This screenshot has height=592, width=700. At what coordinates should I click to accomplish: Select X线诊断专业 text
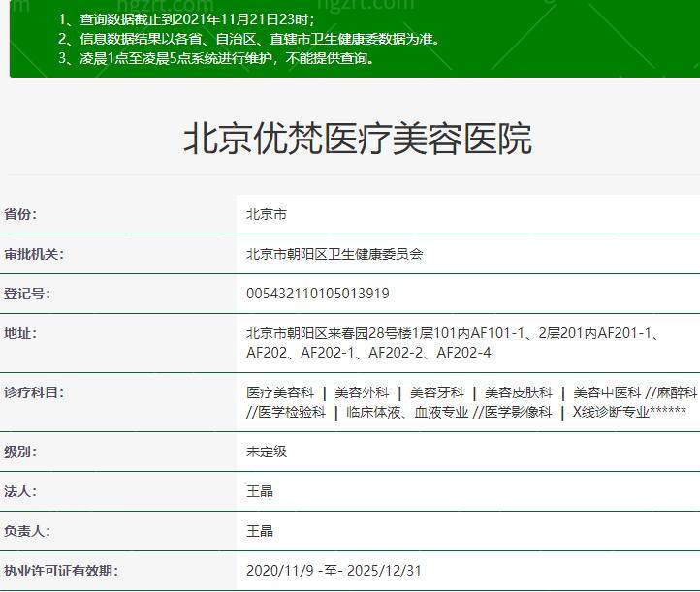coord(611,412)
